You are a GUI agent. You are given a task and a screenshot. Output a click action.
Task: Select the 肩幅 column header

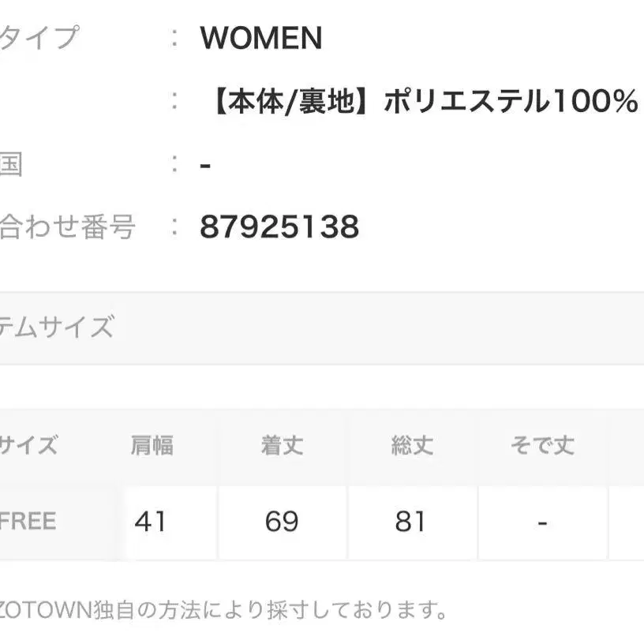click(x=152, y=446)
